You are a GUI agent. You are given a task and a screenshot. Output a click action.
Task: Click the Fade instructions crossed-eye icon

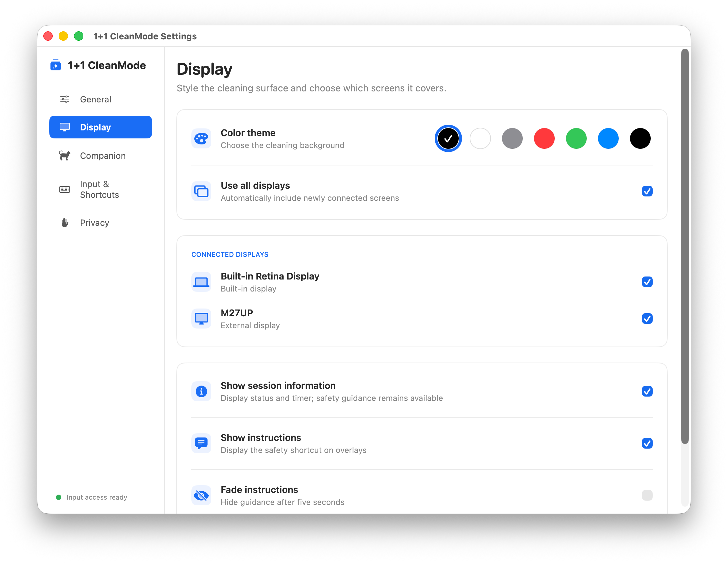(201, 495)
